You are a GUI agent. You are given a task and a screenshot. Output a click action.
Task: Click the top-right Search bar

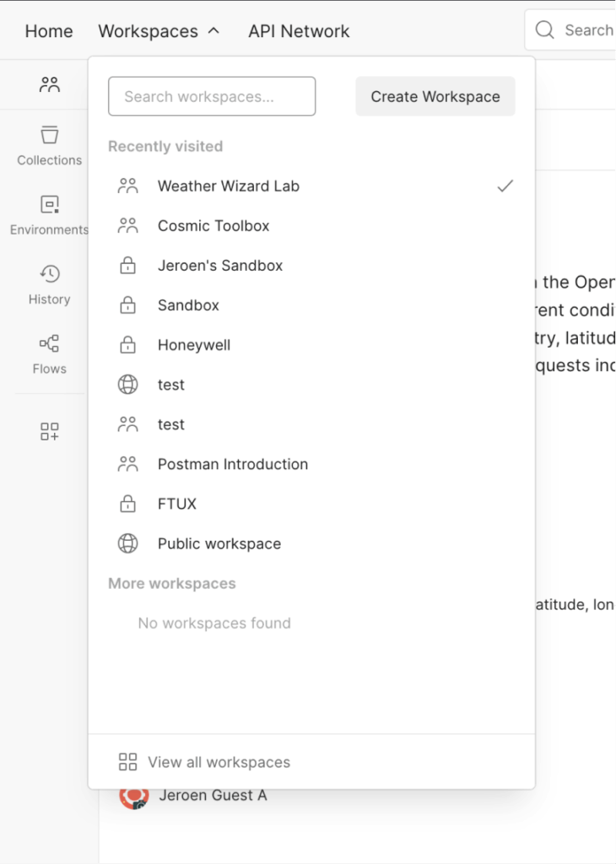(575, 30)
